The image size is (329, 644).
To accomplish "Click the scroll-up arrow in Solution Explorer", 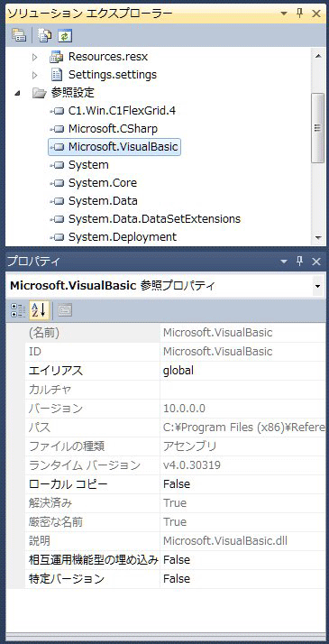I will [318, 56].
